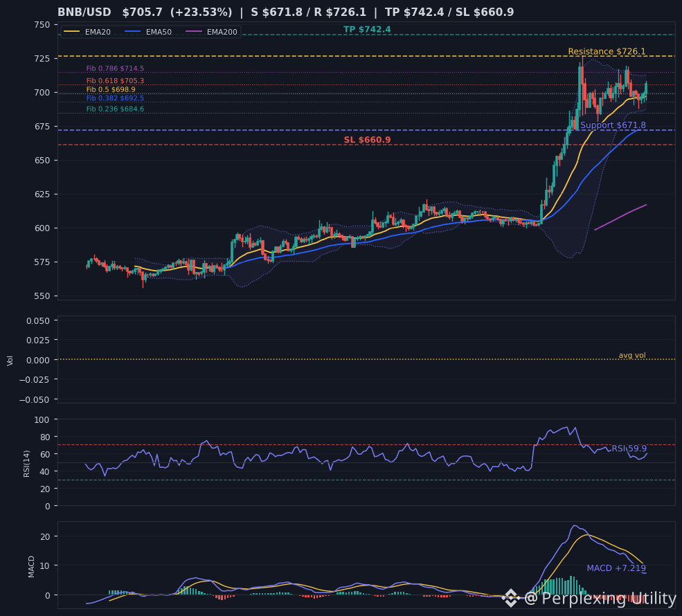682x616 pixels.
Task: Click the Resistance $726.1 label
Action: (607, 51)
